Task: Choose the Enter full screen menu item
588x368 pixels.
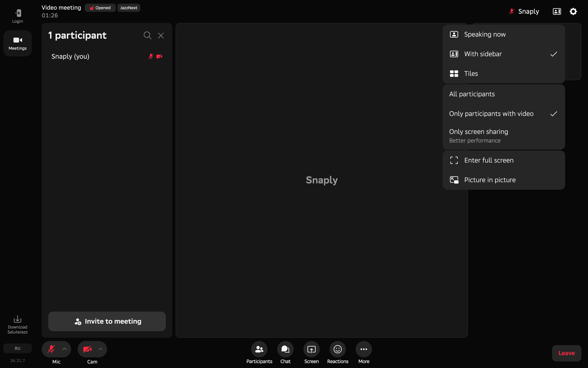Action: click(504, 160)
